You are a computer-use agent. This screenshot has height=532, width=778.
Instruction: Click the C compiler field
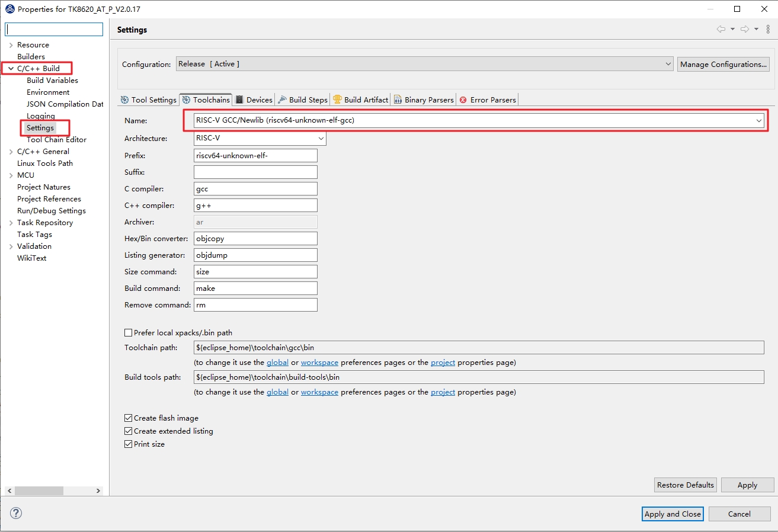point(255,188)
